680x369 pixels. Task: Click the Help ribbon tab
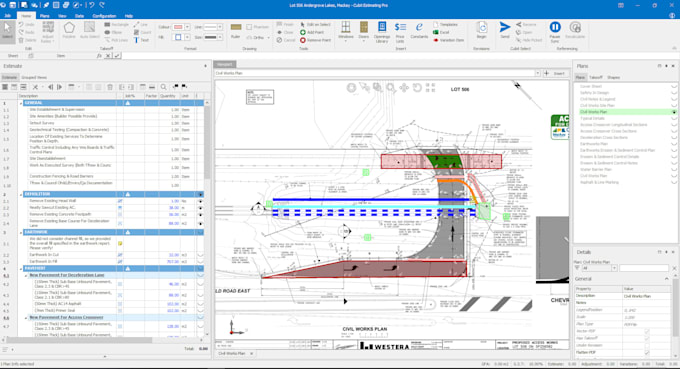tap(129, 16)
